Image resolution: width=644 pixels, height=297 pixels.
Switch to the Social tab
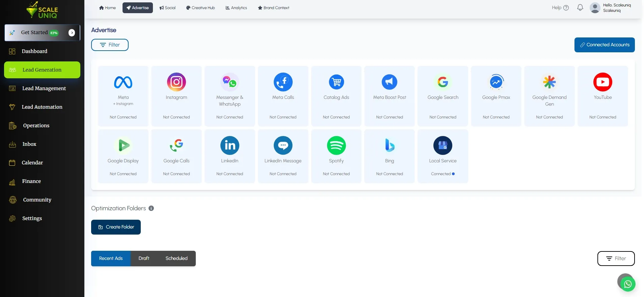click(167, 8)
